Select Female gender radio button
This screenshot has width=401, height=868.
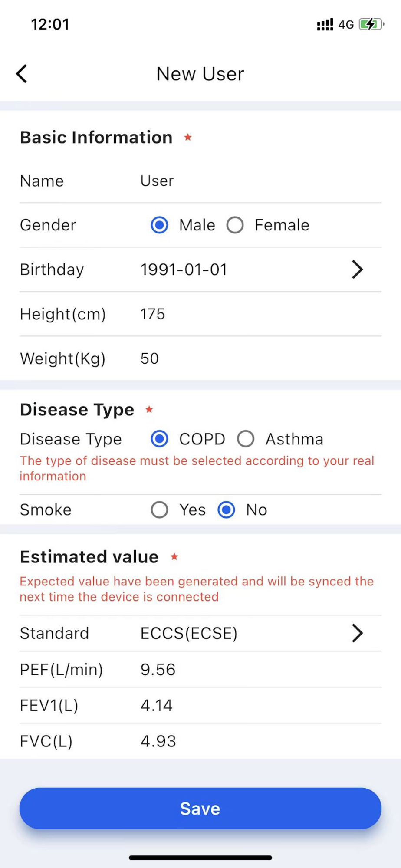(235, 225)
